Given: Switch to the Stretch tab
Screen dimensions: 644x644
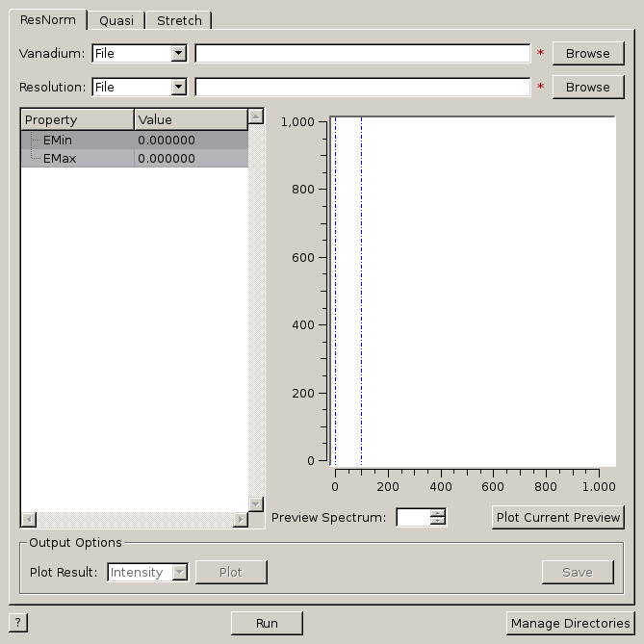Looking at the screenshot, I should [x=179, y=20].
